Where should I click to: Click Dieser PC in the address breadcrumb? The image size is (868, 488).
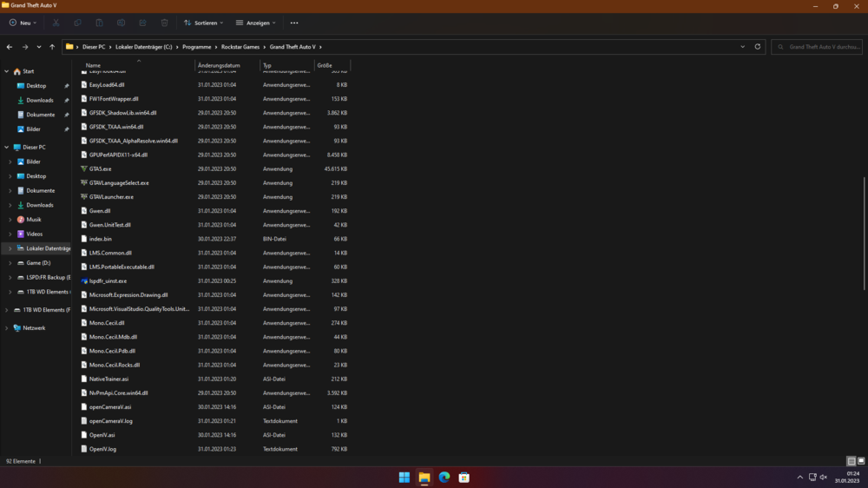click(x=94, y=47)
